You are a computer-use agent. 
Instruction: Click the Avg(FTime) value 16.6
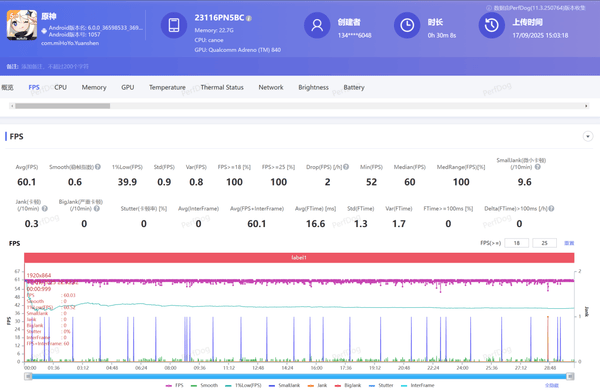[x=315, y=224]
